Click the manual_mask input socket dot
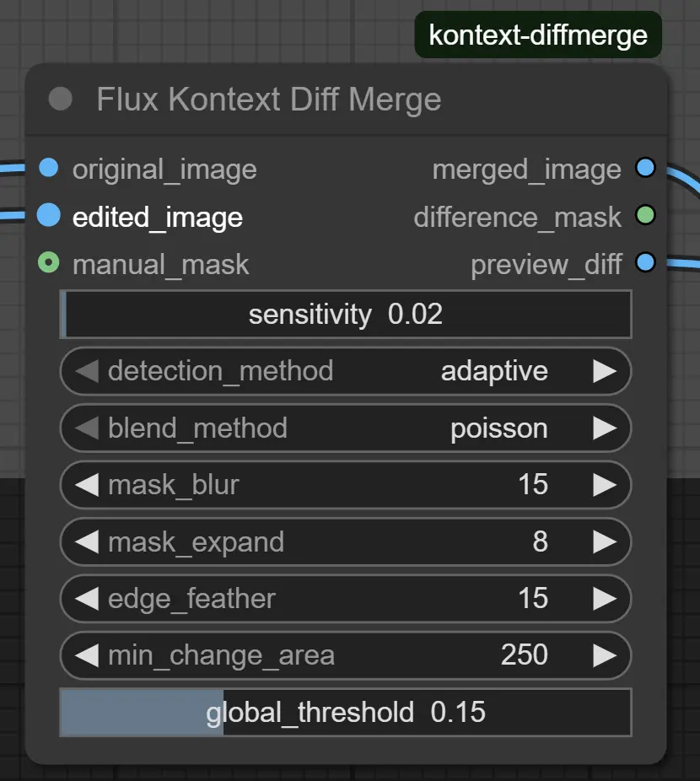Screen dimensions: 700x781 pyautogui.click(x=49, y=264)
